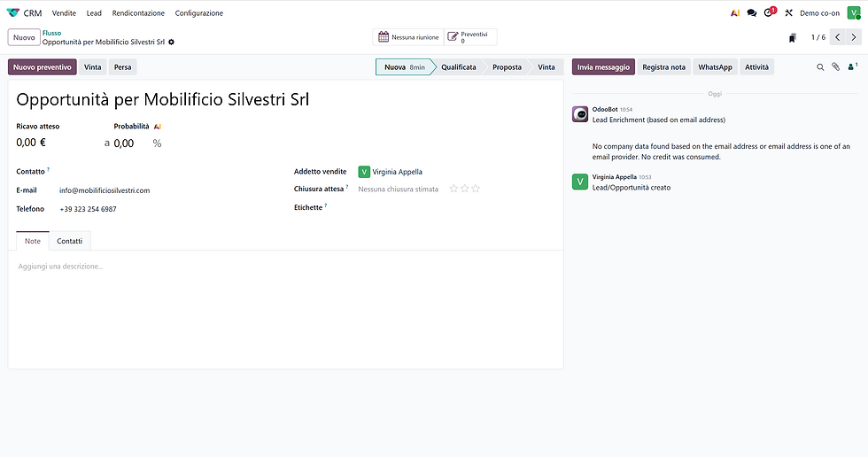Set priority to second star
Screen dimensions: 868x457
pyautogui.click(x=464, y=189)
